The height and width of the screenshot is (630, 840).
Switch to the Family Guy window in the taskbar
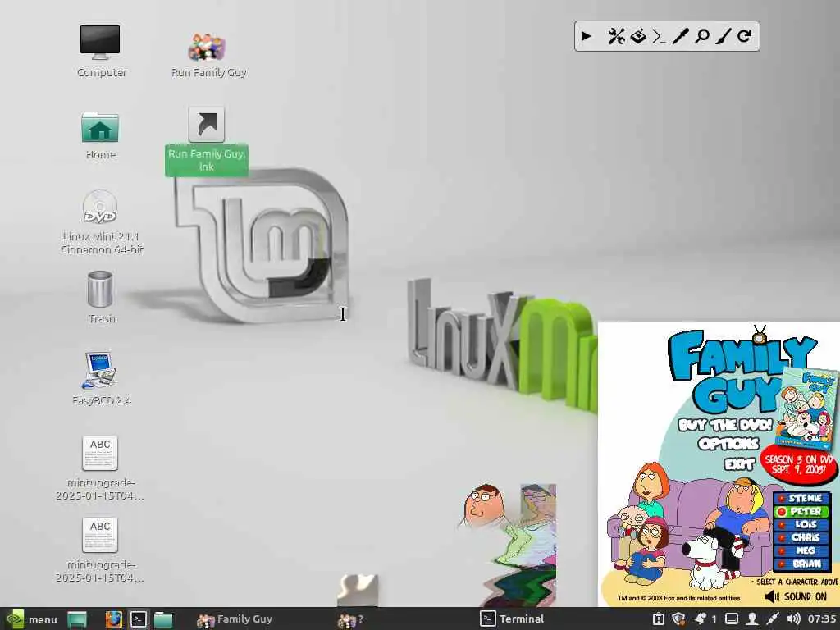pos(235,619)
